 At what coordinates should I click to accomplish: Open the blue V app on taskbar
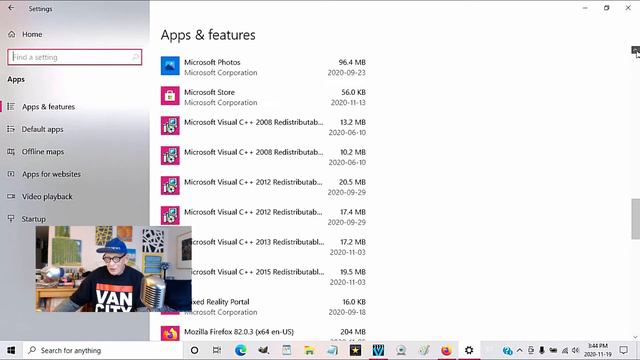click(378, 350)
